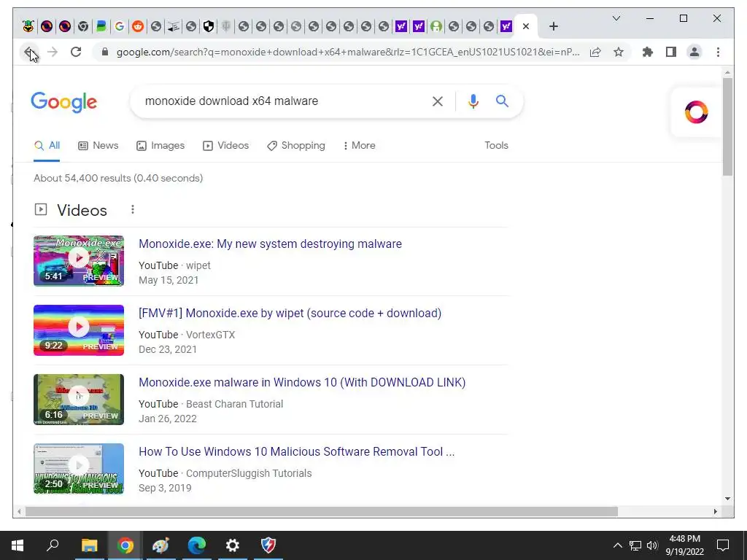Open the Chrome side panel
The width and height of the screenshot is (747, 560).
(671, 52)
